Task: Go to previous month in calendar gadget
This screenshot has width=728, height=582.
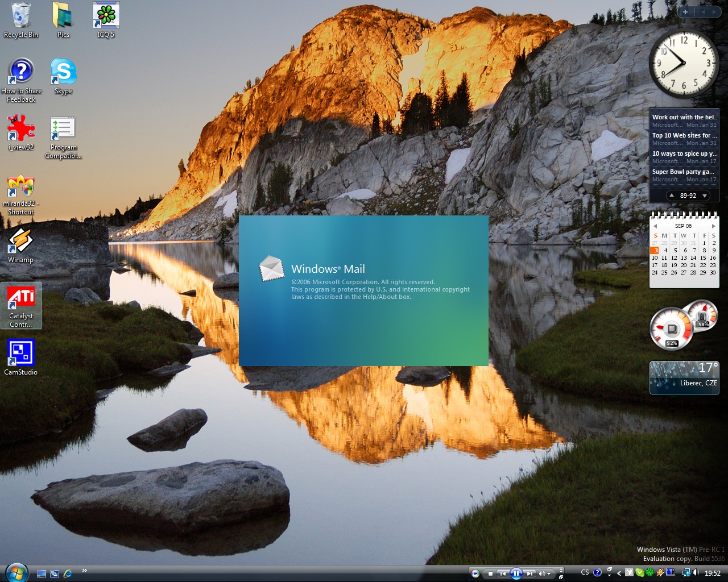Action: [655, 226]
